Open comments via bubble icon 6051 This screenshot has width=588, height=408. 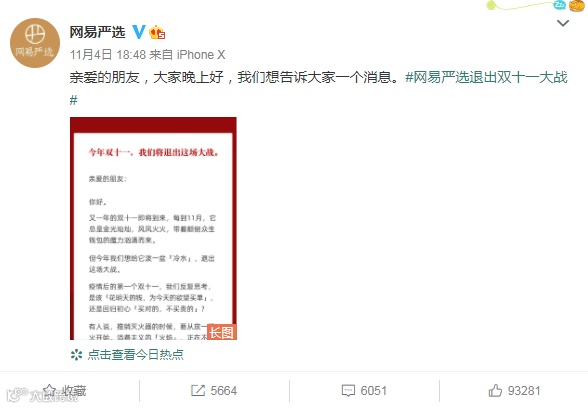click(x=348, y=391)
